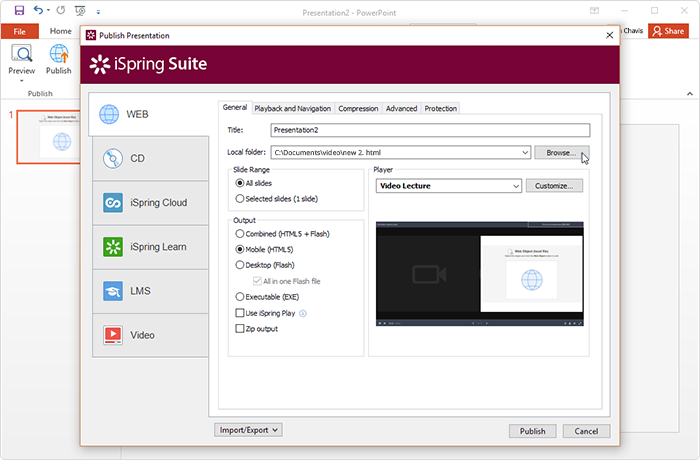Image resolution: width=700 pixels, height=460 pixels.
Task: Click the Publish globe icon in ribbon
Action: (x=58, y=54)
